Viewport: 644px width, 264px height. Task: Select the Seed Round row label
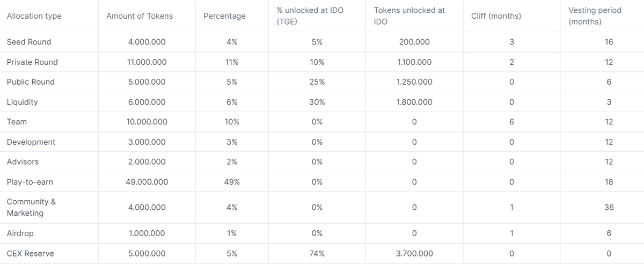[29, 42]
